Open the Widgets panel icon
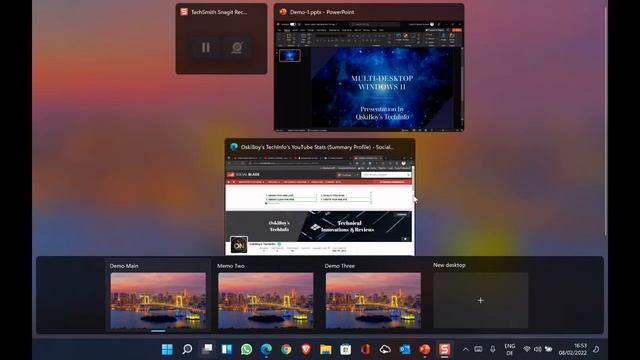This screenshot has width=640, height=360. (x=227, y=349)
